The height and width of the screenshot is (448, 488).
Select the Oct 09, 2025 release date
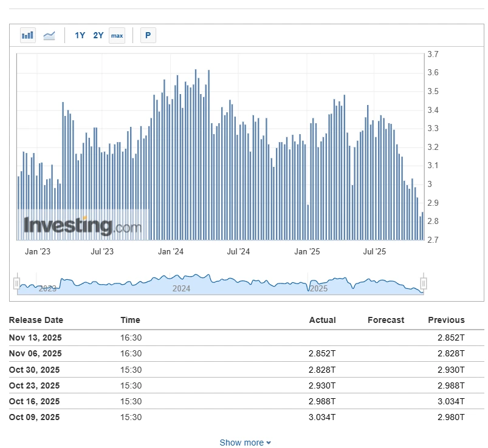[34, 417]
